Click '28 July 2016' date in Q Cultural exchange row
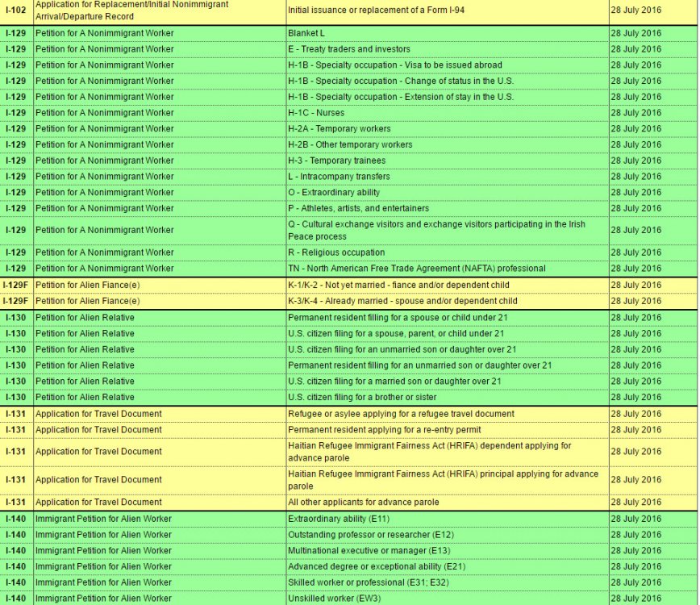 [653, 231]
